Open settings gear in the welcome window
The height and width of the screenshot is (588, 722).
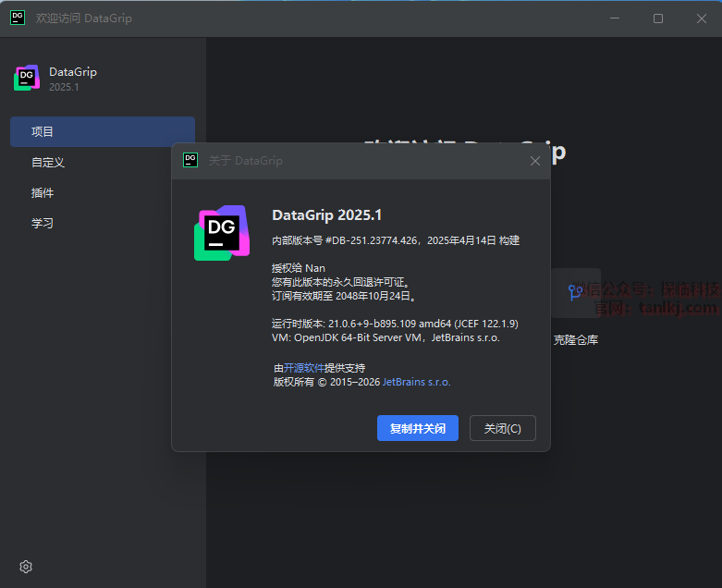pyautogui.click(x=26, y=567)
